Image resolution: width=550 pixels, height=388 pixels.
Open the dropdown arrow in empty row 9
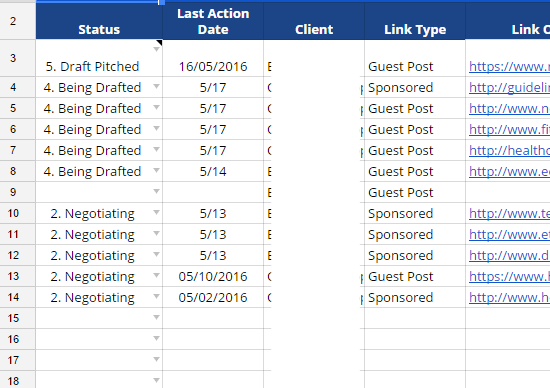point(157,192)
